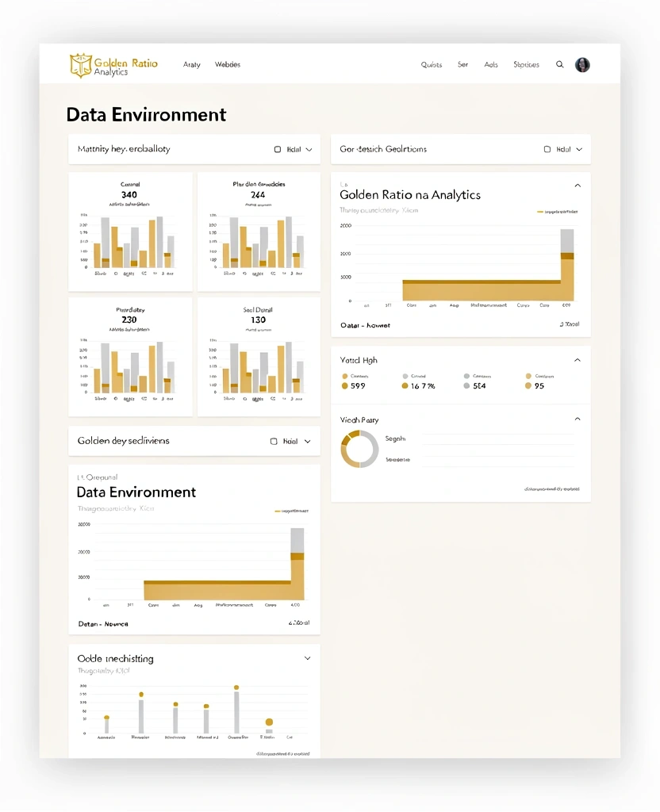Screen dimensions: 660x812
Task: Click the donut chart in Vicah Pasry panel
Action: click(359, 448)
